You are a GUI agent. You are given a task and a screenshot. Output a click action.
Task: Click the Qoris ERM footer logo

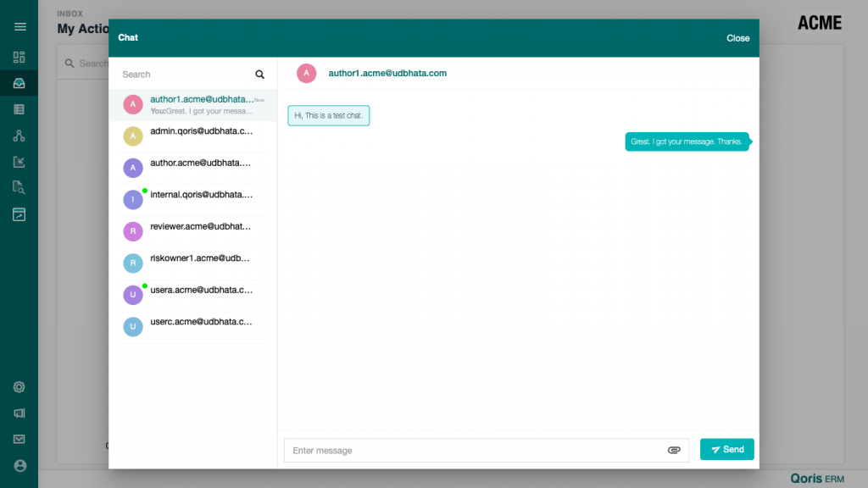pyautogui.click(x=817, y=479)
